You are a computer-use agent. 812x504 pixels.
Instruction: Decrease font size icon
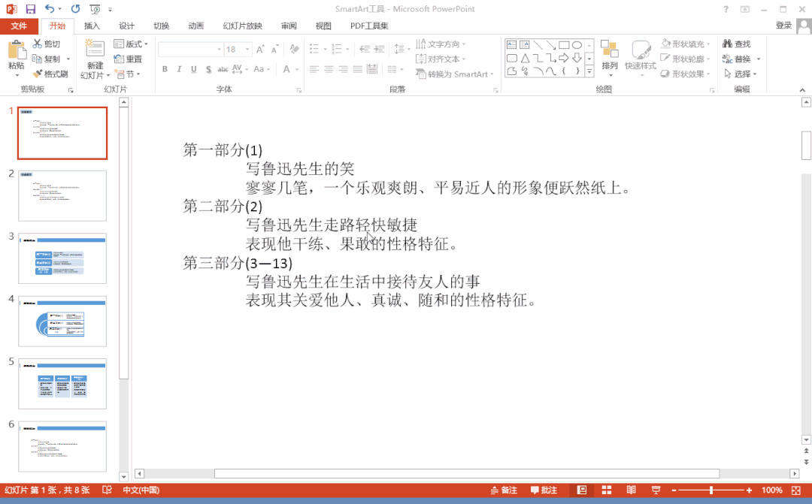tap(275, 49)
